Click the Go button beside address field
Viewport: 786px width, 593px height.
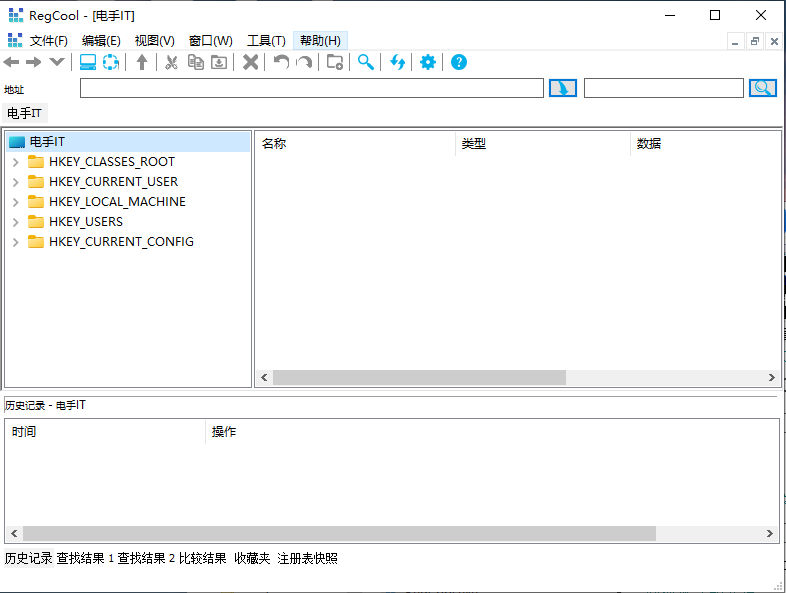tap(562, 88)
